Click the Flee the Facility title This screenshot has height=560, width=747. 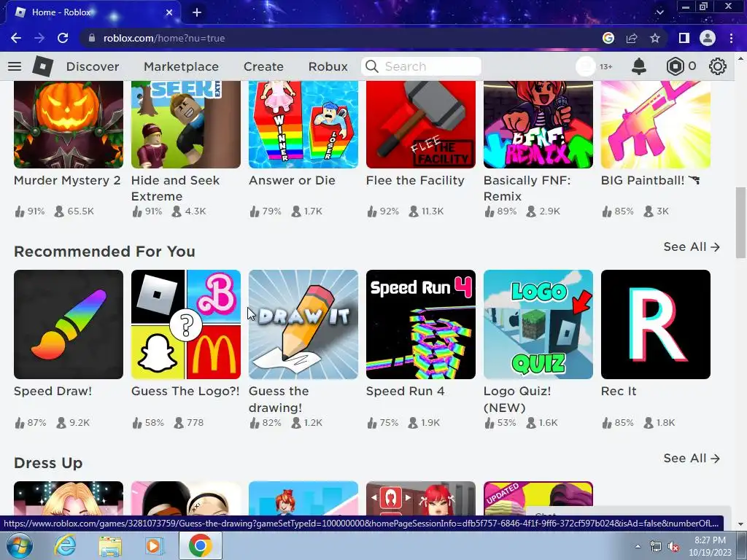[415, 181]
